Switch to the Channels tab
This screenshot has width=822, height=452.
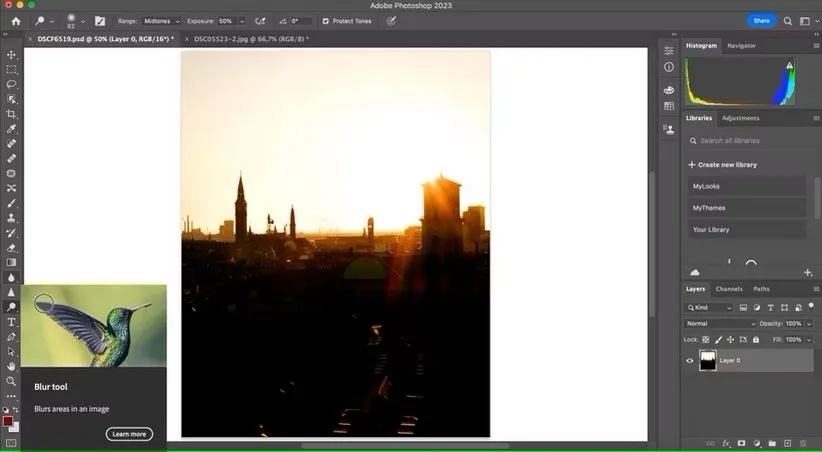click(729, 289)
